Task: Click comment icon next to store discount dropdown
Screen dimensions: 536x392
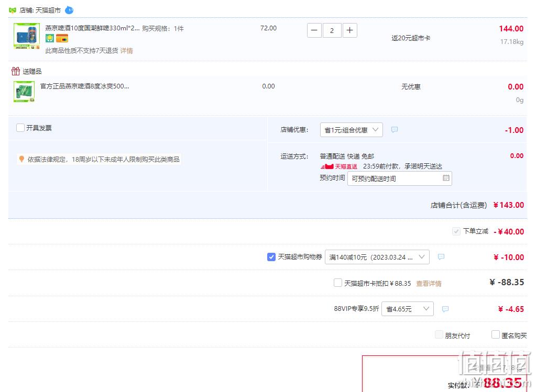Action: click(x=395, y=130)
